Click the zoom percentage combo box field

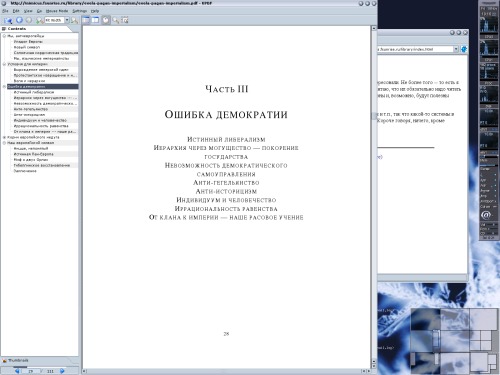point(55,20)
